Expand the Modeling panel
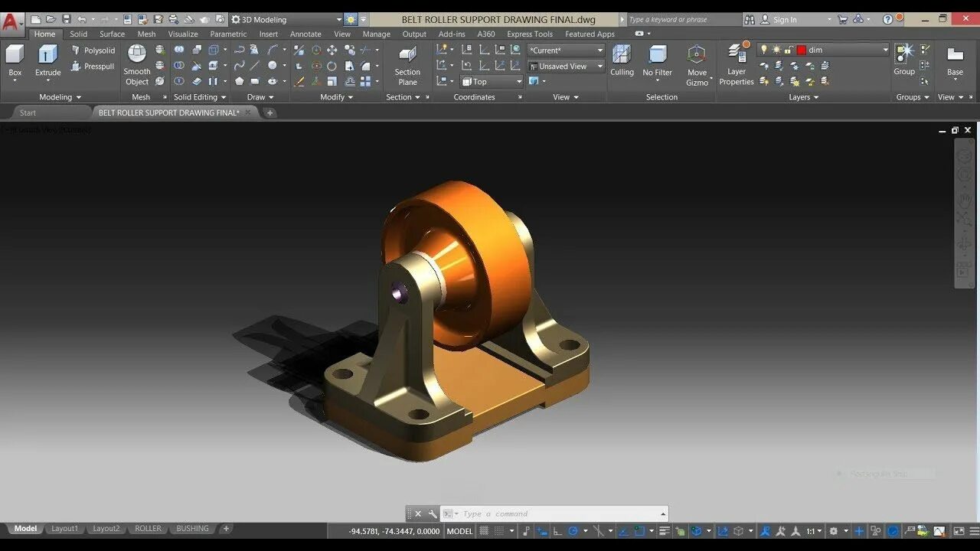 pos(60,97)
